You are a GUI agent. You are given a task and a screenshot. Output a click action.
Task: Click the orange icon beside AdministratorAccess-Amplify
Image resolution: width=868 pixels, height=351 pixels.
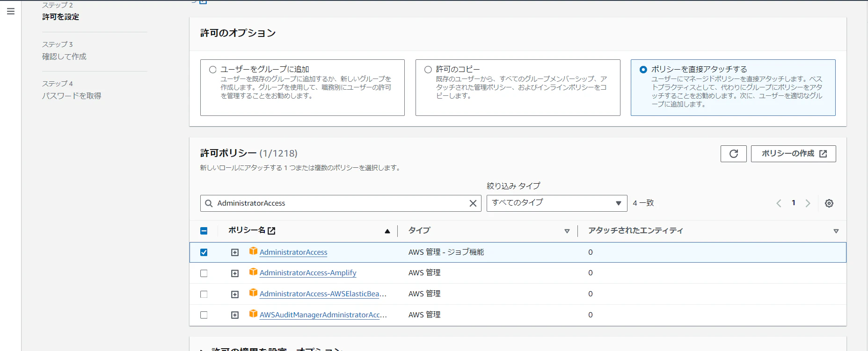pyautogui.click(x=253, y=272)
